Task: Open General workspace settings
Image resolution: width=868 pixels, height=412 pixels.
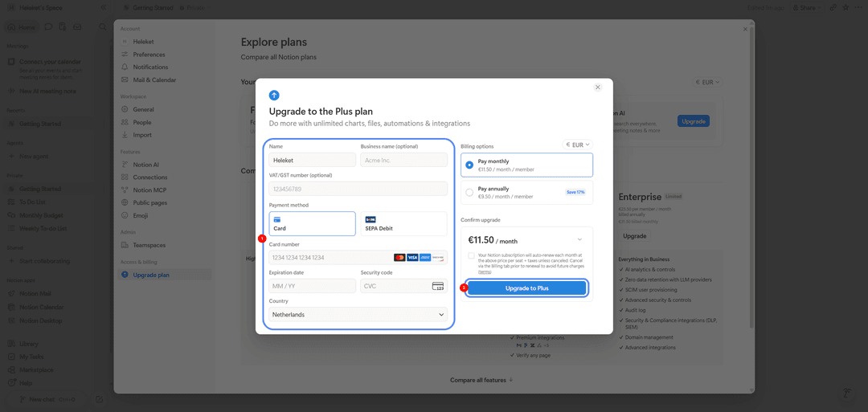Action: pos(143,109)
